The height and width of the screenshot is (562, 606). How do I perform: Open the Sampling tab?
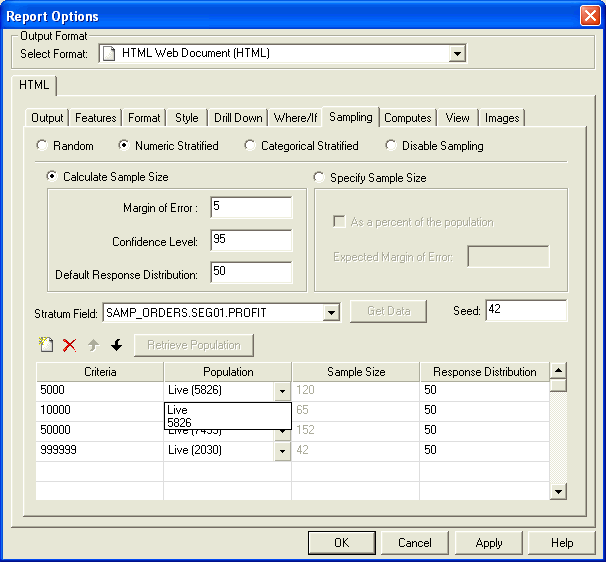351,117
